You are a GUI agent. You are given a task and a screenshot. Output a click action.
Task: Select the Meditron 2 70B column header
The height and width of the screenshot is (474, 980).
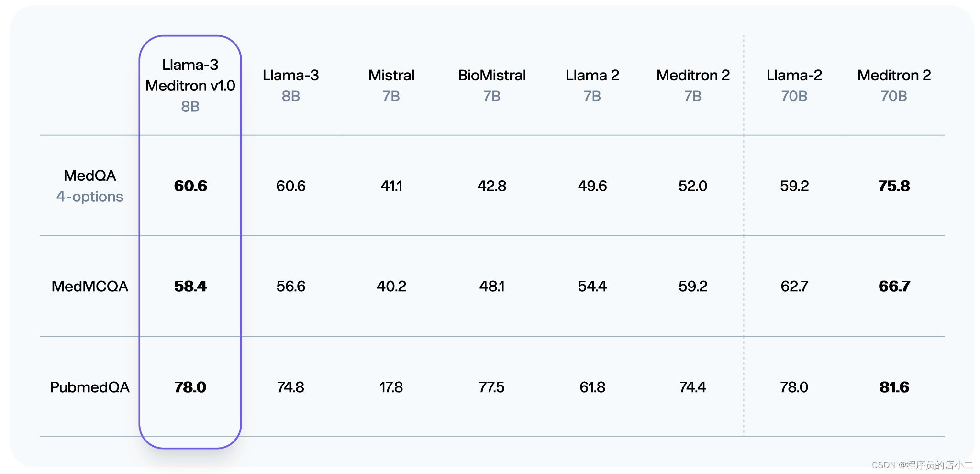894,85
